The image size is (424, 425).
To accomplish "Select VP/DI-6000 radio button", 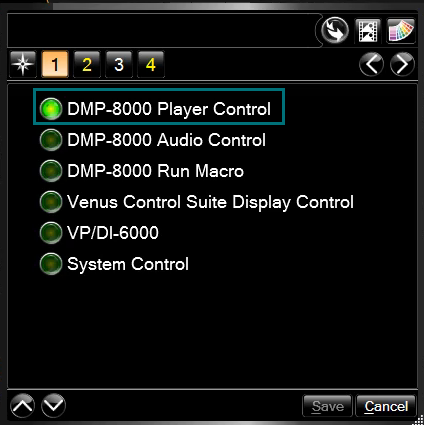I will (x=51, y=233).
